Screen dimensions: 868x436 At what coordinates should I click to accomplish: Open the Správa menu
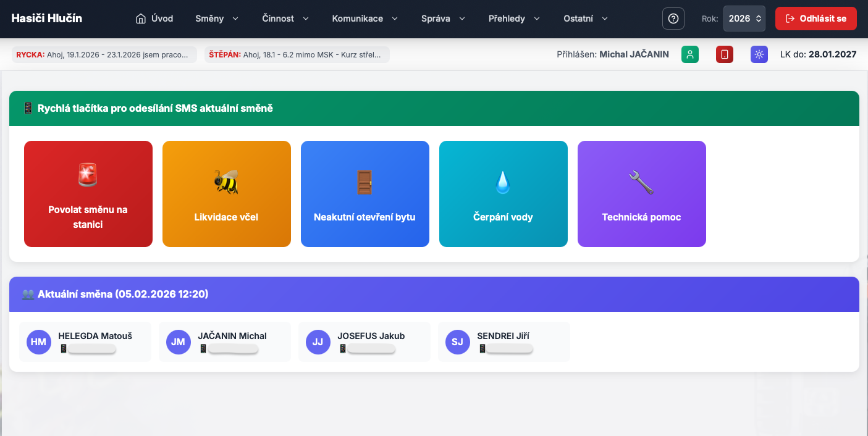443,19
